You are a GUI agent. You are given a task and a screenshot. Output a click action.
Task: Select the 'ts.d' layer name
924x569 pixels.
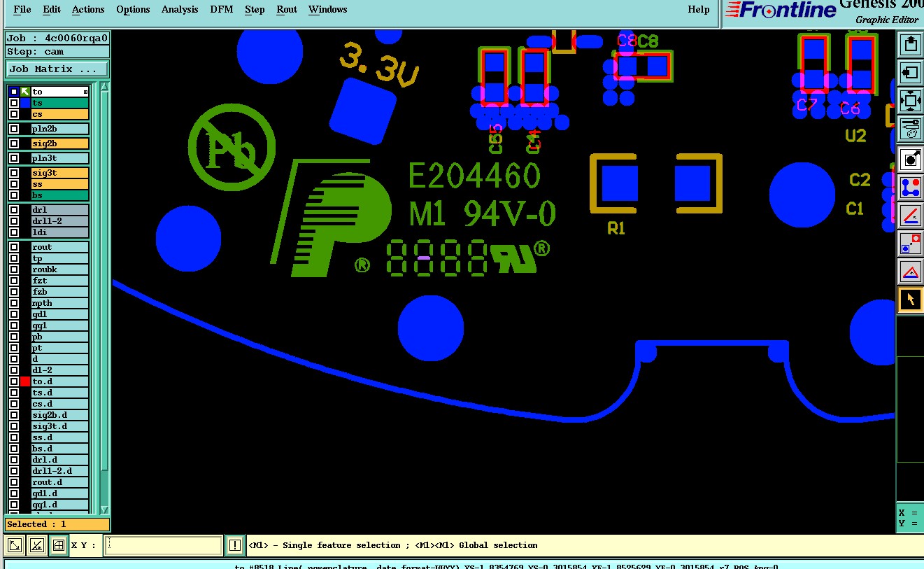click(59, 393)
